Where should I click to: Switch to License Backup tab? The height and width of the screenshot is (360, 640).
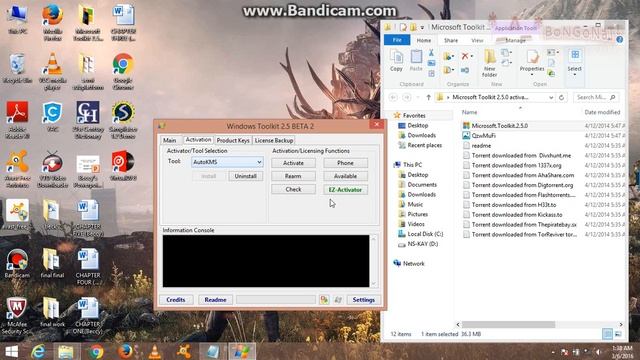tap(273, 140)
